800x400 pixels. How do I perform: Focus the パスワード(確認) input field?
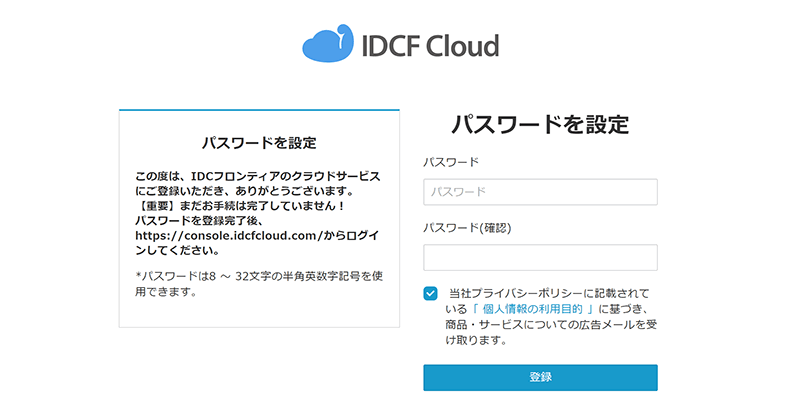(540, 257)
